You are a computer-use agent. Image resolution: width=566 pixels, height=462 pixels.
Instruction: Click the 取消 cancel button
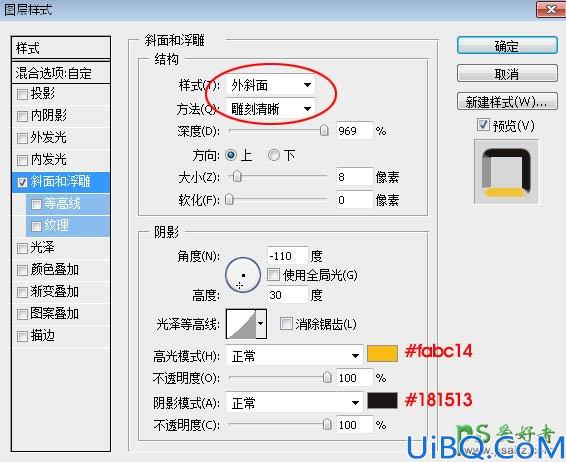click(x=507, y=74)
